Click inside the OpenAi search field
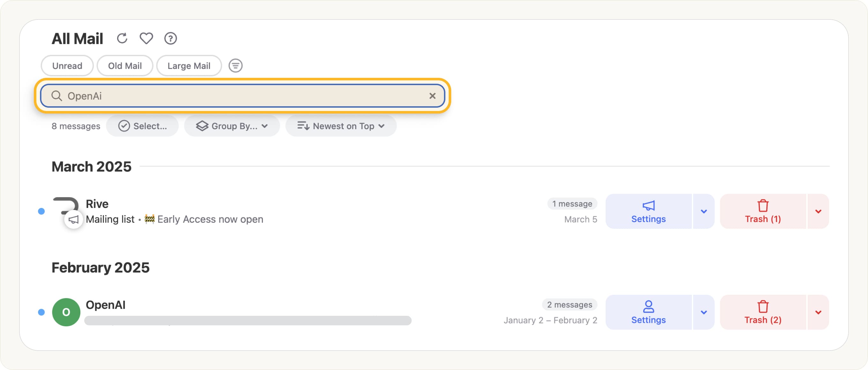The image size is (868, 370). point(243,96)
